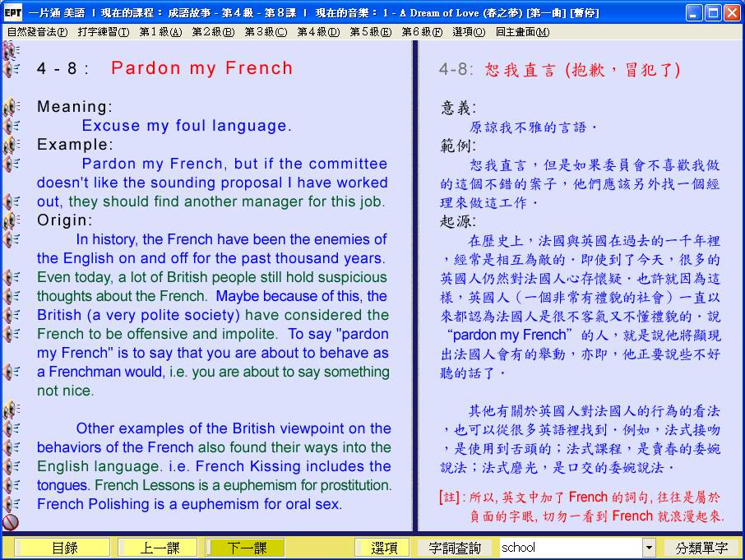Play audio for the line starting 'In history'
The image size is (745, 560).
[x=12, y=239]
